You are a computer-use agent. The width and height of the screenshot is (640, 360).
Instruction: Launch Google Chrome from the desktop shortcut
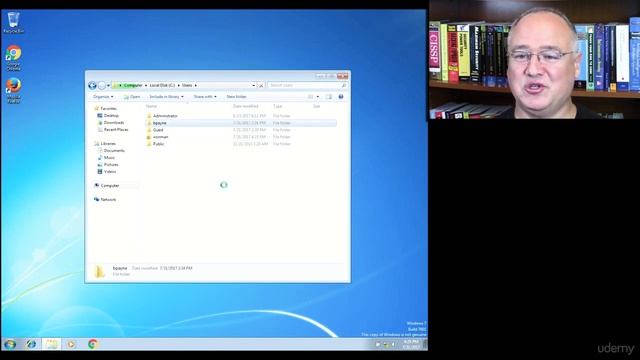coord(13,58)
